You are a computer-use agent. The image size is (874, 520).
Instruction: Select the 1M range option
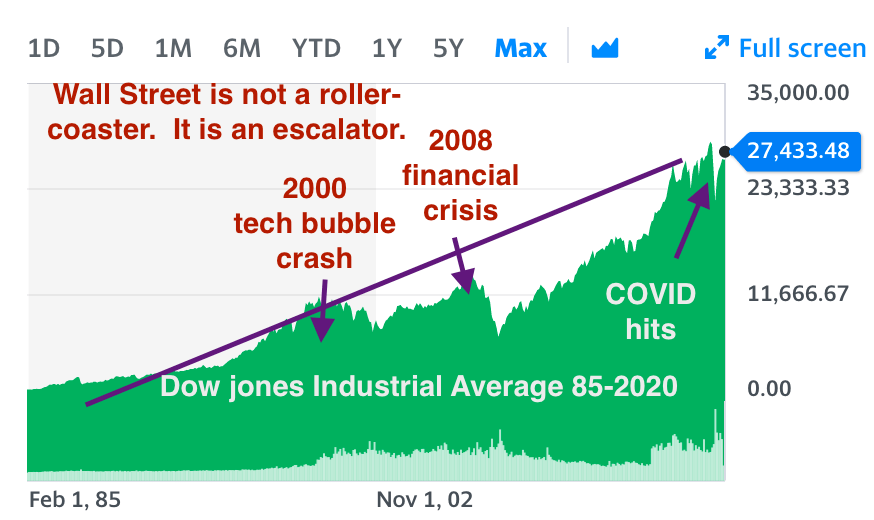tap(173, 48)
